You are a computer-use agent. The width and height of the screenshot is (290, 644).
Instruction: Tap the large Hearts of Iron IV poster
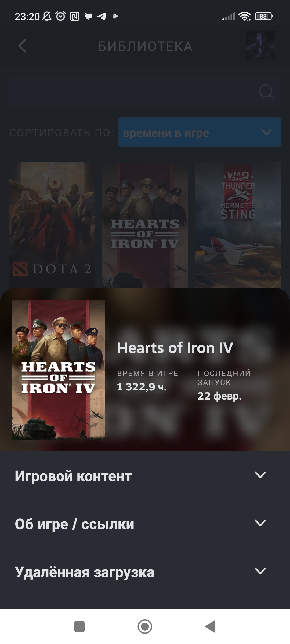coord(58,369)
